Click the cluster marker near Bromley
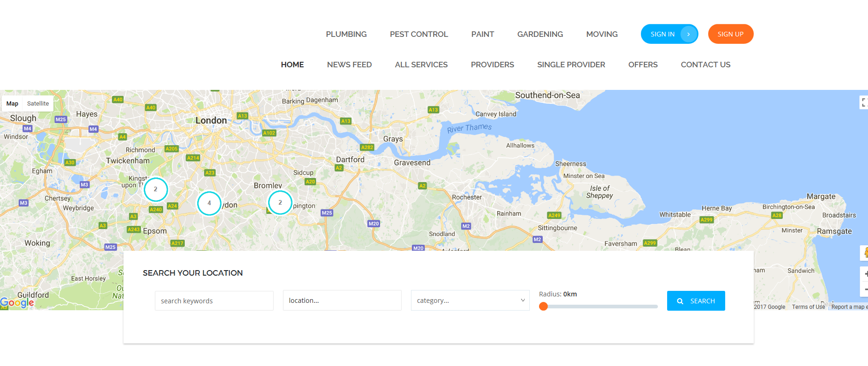868x366 pixels. pos(280,202)
